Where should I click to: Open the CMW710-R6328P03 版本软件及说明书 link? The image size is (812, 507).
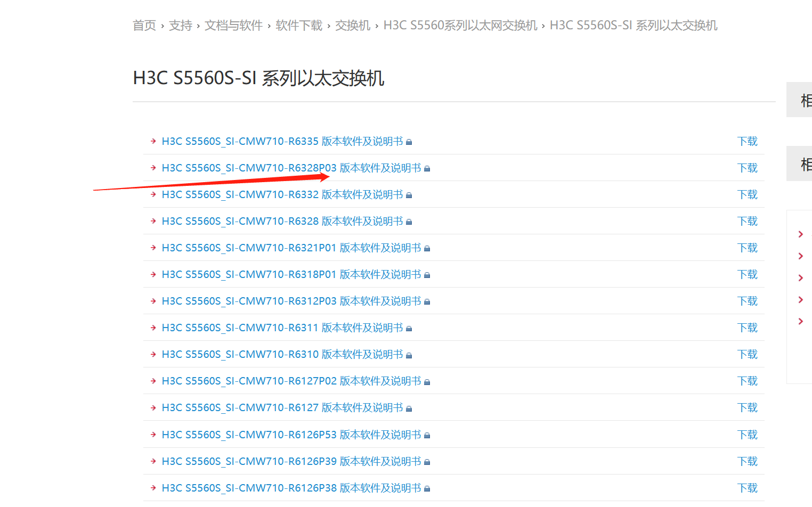pyautogui.click(x=291, y=168)
